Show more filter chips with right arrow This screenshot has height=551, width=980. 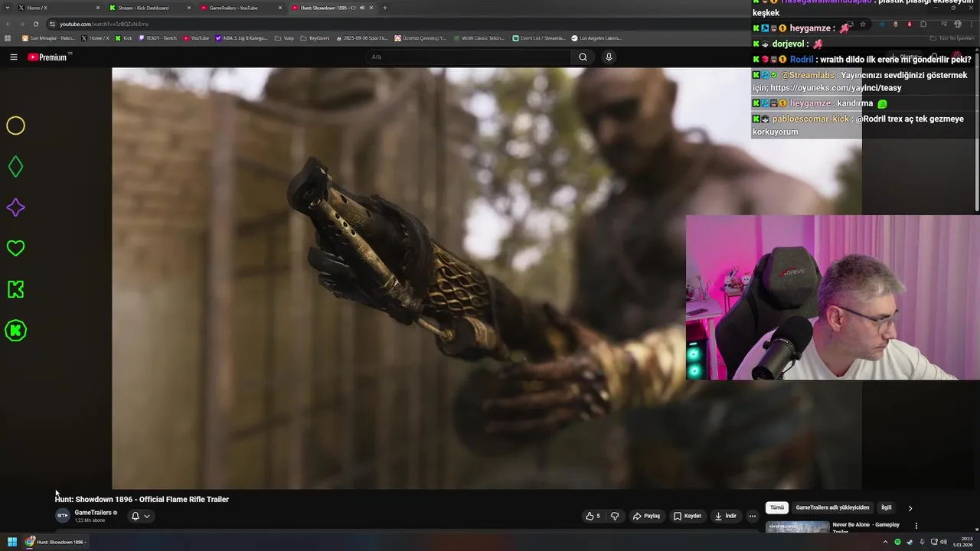910,508
